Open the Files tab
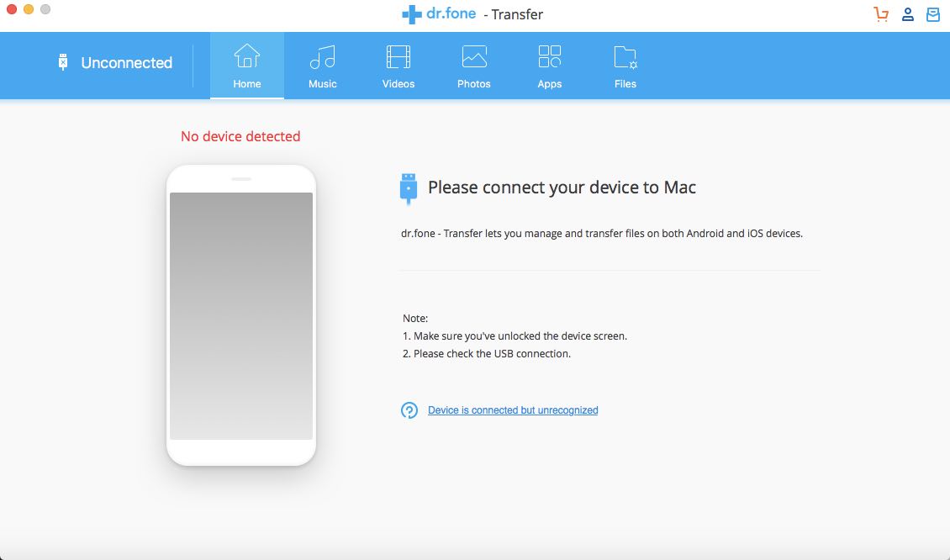The width and height of the screenshot is (950, 560). point(625,66)
